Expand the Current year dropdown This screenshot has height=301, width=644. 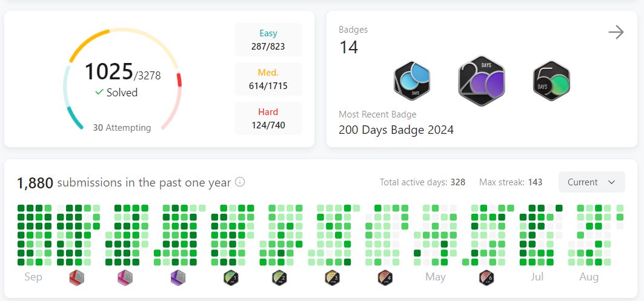tap(591, 182)
